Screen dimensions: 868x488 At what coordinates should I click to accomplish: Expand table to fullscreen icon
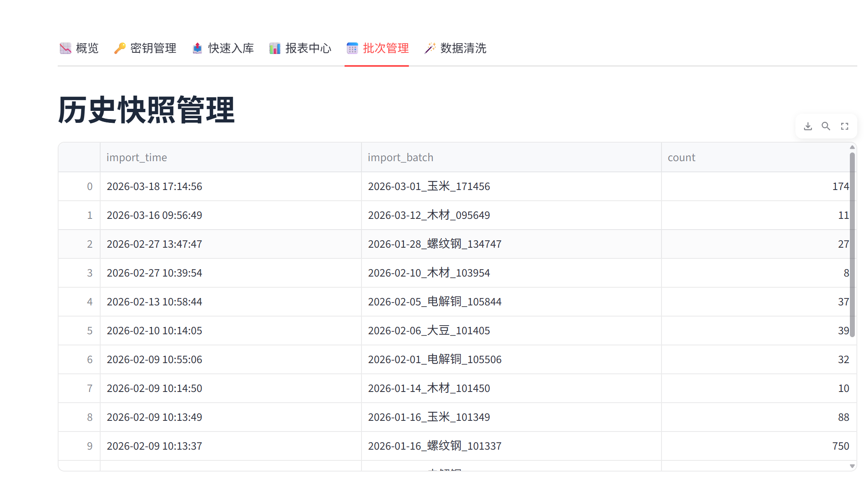tap(845, 126)
